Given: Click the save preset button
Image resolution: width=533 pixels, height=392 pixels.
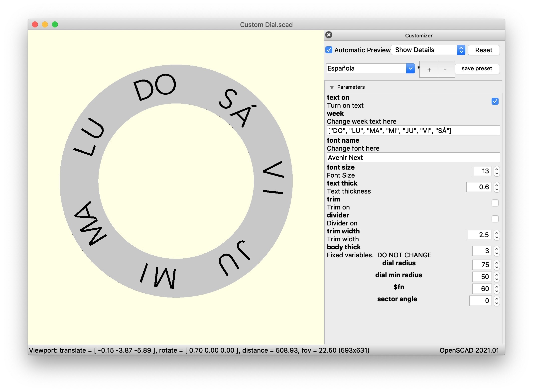Looking at the screenshot, I should coord(477,69).
